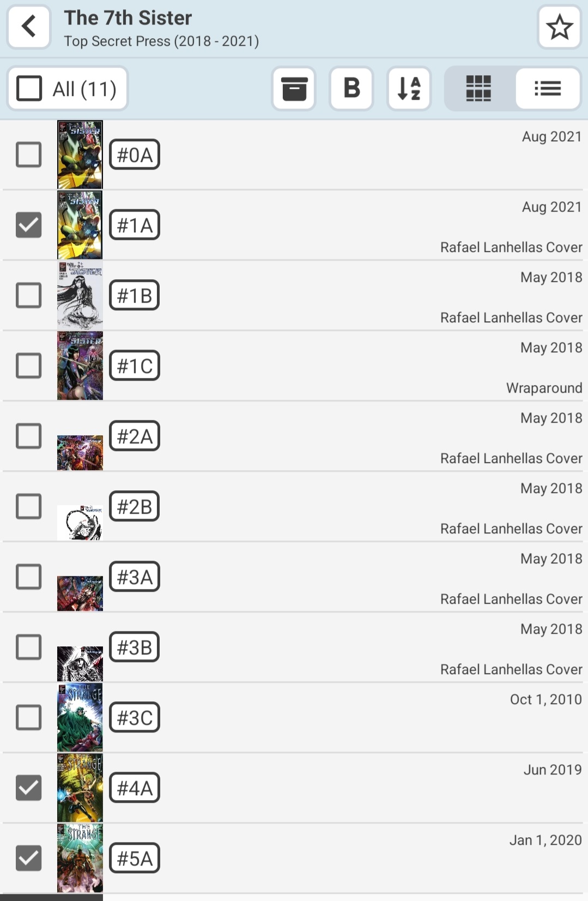Tick the checkbox beside issue #2A
The image size is (588, 901).
(x=29, y=436)
